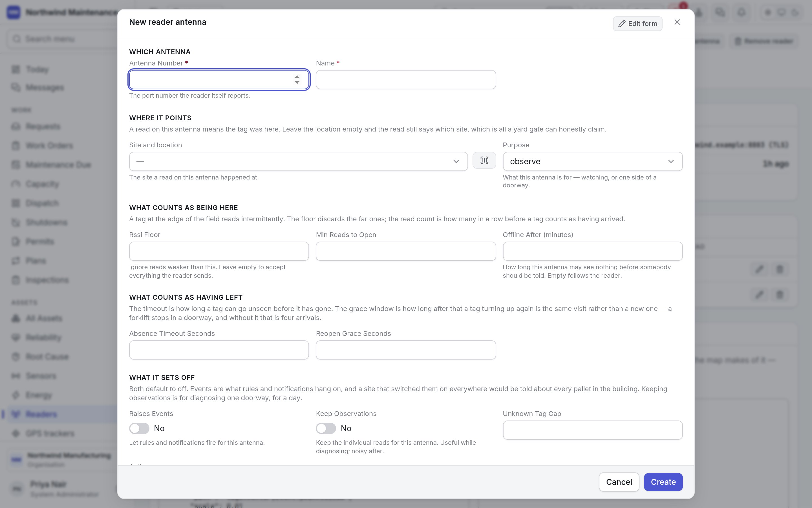Click into the Name field
Viewport: 812px width, 508px height.
pos(406,80)
